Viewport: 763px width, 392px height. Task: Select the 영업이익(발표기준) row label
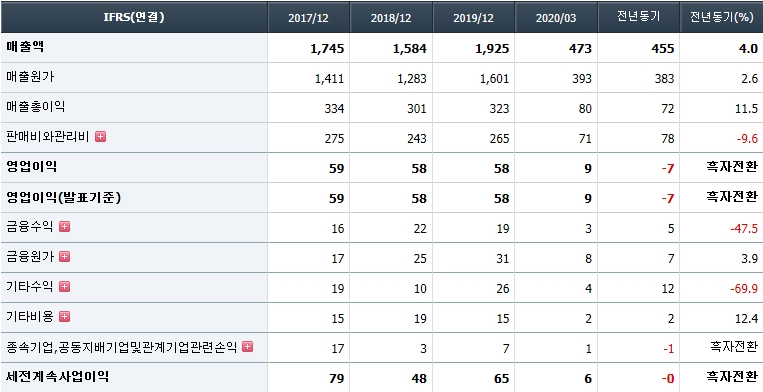pos(64,197)
